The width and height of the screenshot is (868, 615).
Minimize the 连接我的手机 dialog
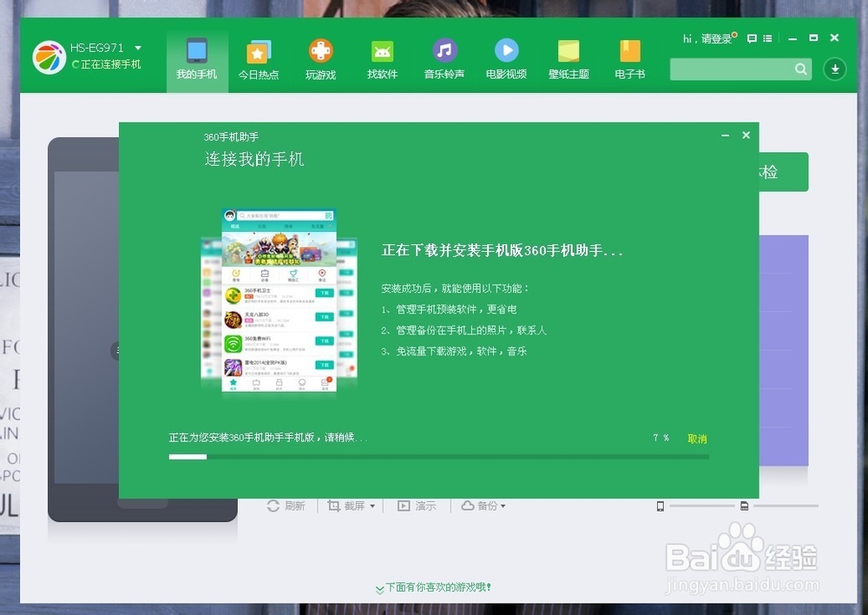[x=725, y=136]
